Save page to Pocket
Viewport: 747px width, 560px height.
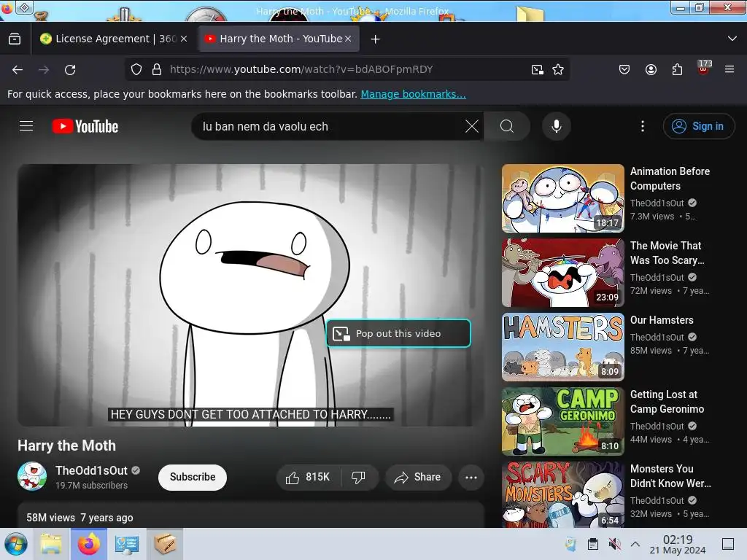tap(624, 70)
